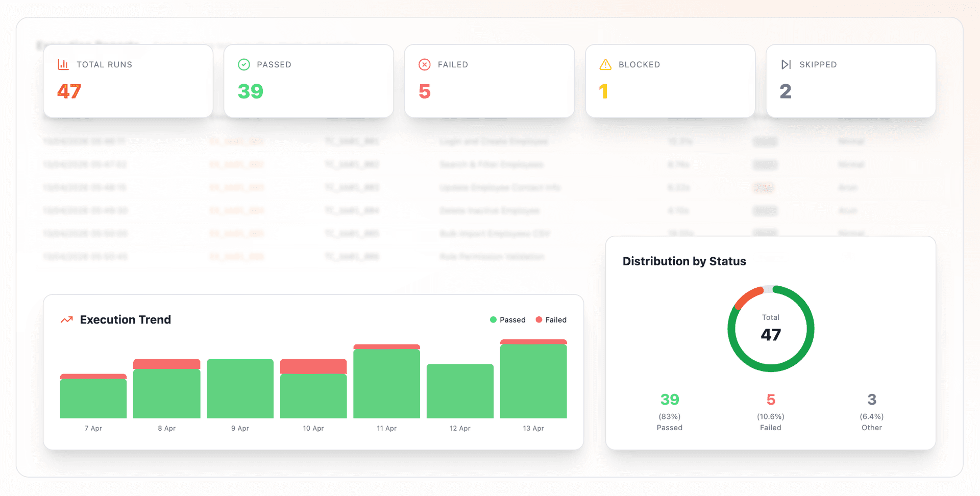
Task: Open the Execution Trend chart details
Action: pyautogui.click(x=125, y=319)
